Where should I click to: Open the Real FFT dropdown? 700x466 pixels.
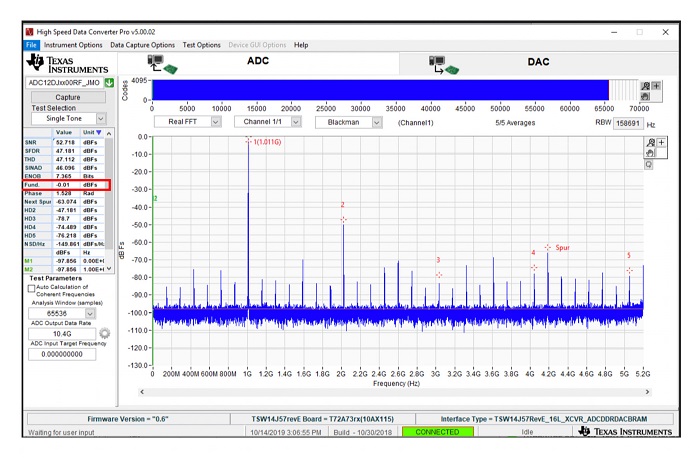[216, 122]
